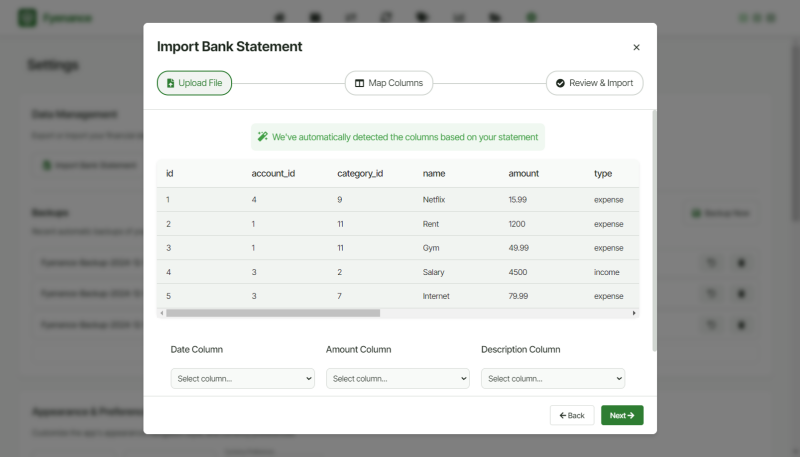Screen dimensions: 800x457
Task: Expand the Amount Column dropdown
Action: [x=398, y=379]
